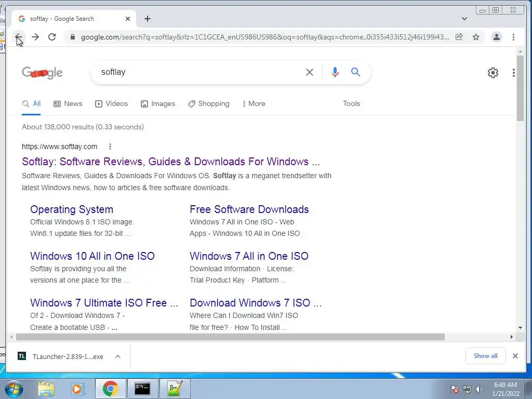Go back using the browser back arrow

19,37
